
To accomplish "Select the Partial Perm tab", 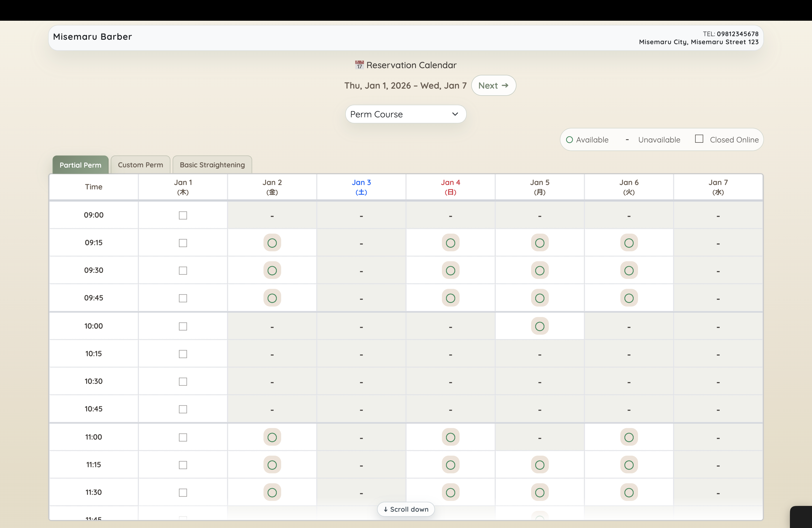I will (x=80, y=165).
